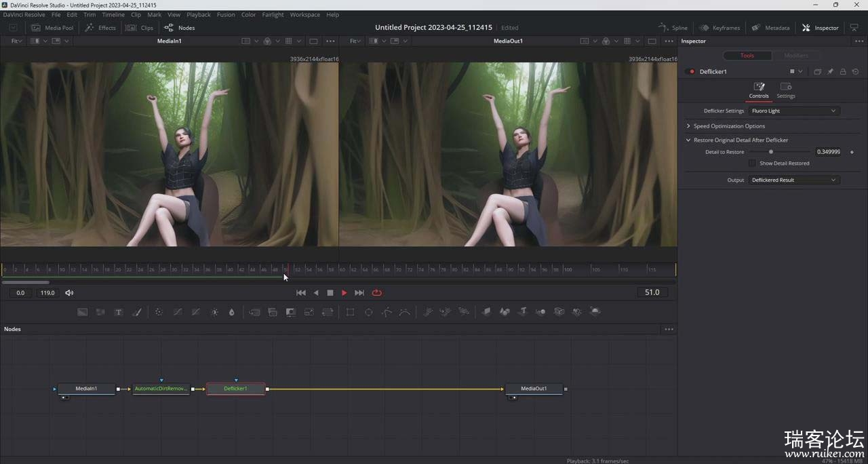
Task: Add an Ellipse mask from toolbar
Action: coord(369,312)
